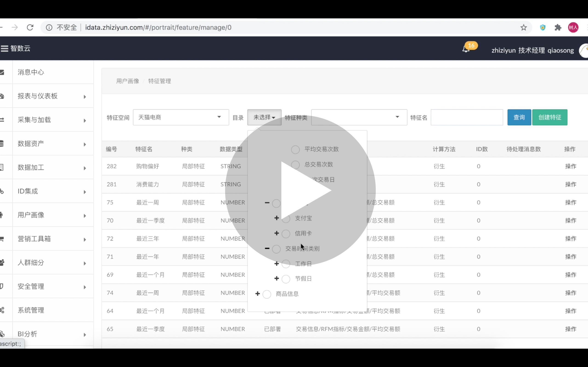The width and height of the screenshot is (588, 367).
Task: Bookmark page with star icon
Action: click(x=523, y=28)
